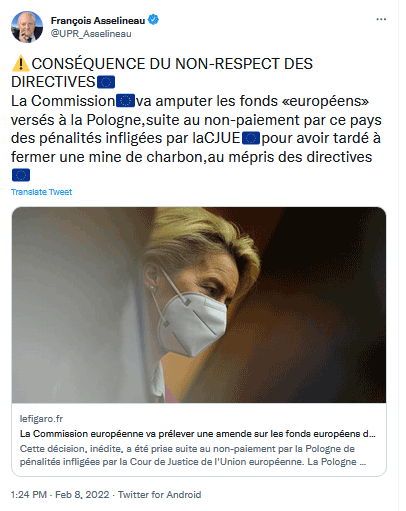
Task: Open the @UPR_Asselineau handle
Action: click(x=91, y=34)
